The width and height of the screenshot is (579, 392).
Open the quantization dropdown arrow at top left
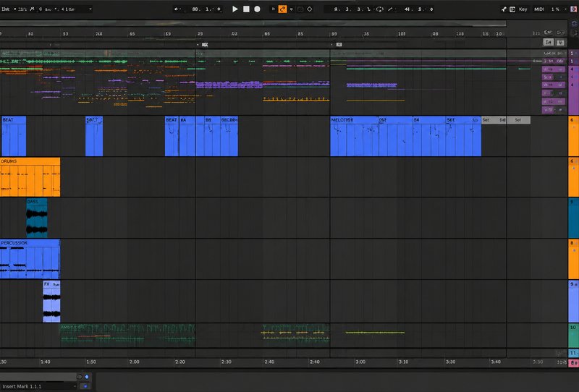tap(90, 9)
